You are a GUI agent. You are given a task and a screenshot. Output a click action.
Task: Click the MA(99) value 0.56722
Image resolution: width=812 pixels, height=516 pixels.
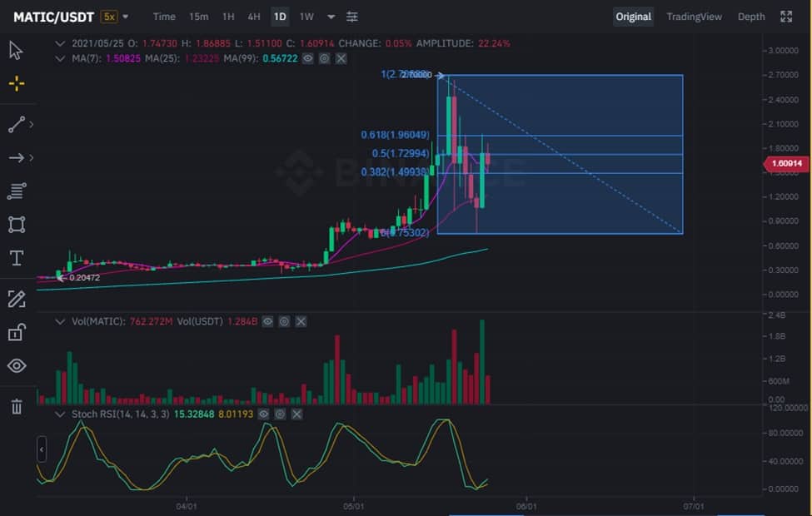280,58
